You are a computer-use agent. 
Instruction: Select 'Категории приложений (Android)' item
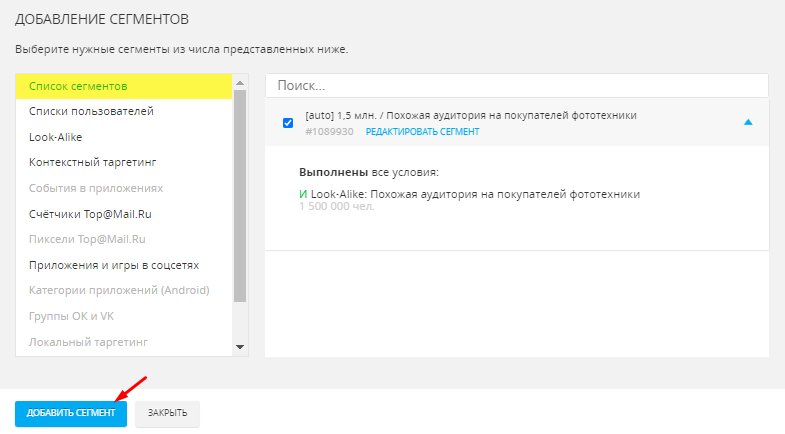point(119,290)
